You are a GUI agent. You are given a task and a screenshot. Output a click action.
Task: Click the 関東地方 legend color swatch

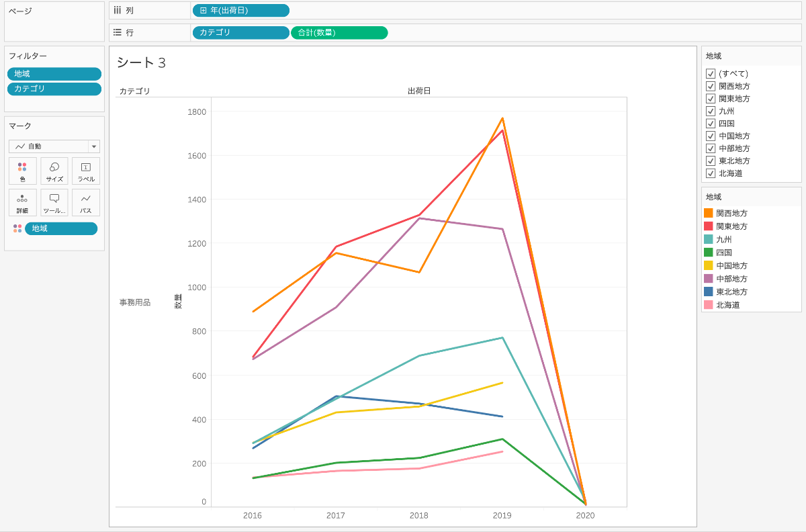[x=709, y=226]
